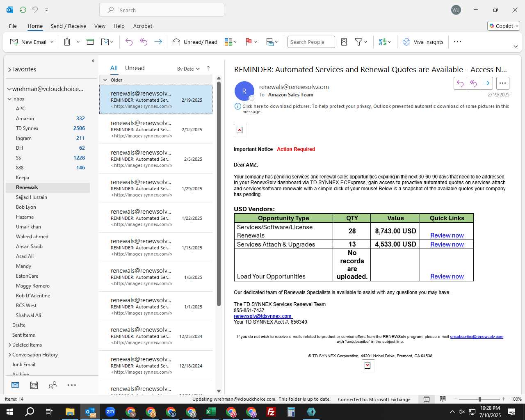This screenshot has width=525, height=420.
Task: Click the Undo icon in title bar
Action: pos(35,9)
